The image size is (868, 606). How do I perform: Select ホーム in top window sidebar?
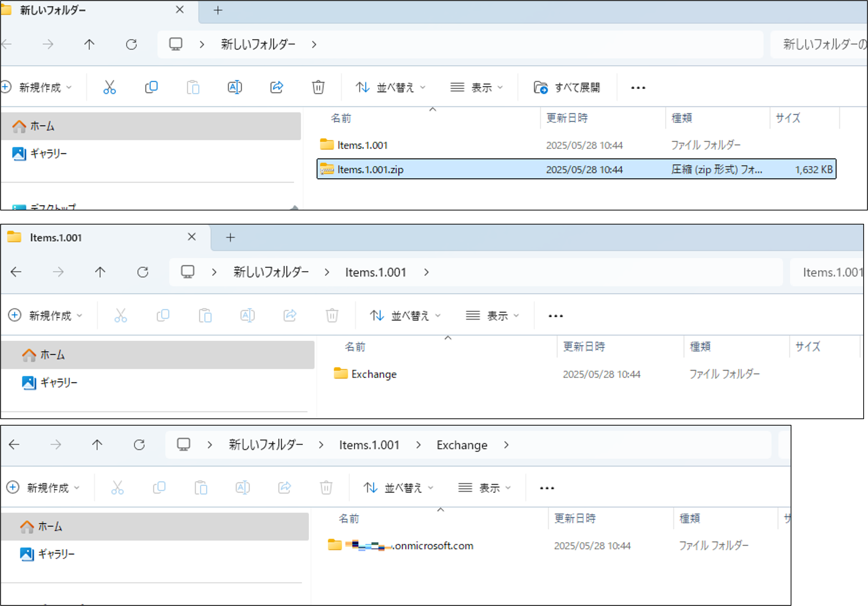click(151, 126)
